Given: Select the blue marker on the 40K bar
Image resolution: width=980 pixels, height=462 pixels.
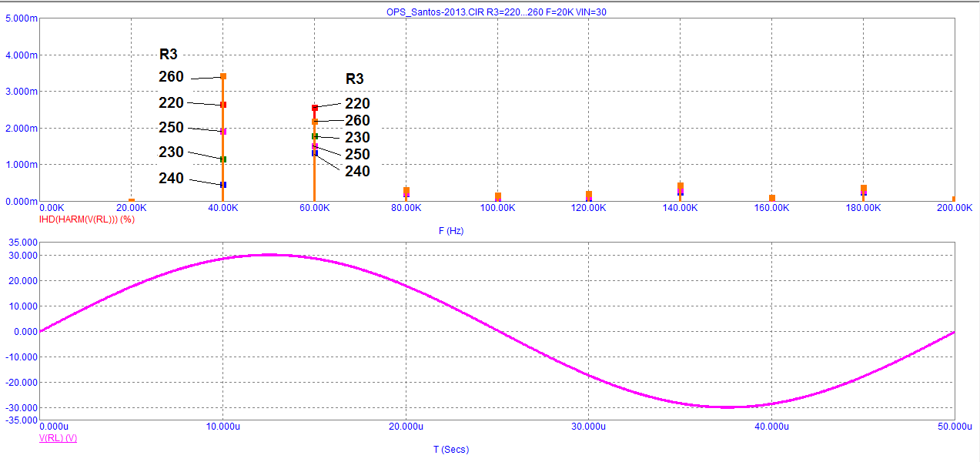Looking at the screenshot, I should tap(223, 185).
